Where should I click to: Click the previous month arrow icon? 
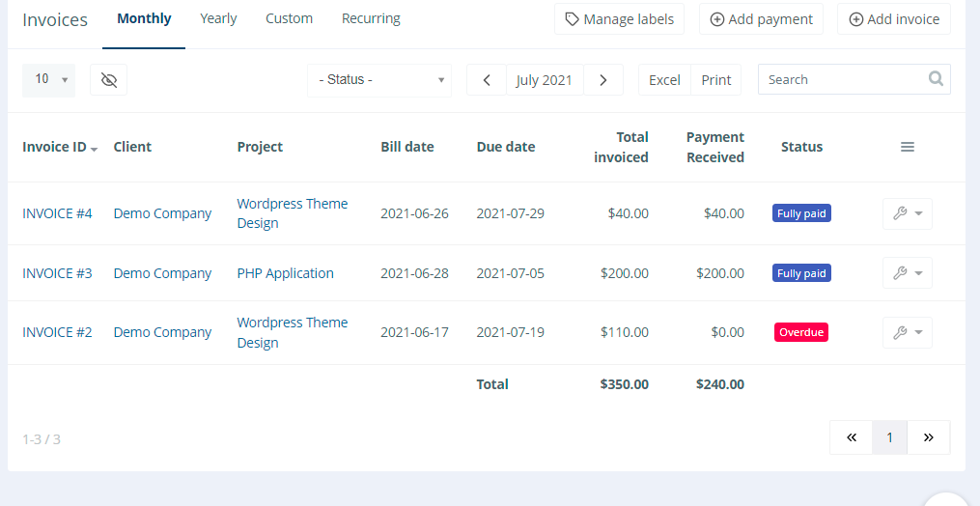click(x=487, y=80)
